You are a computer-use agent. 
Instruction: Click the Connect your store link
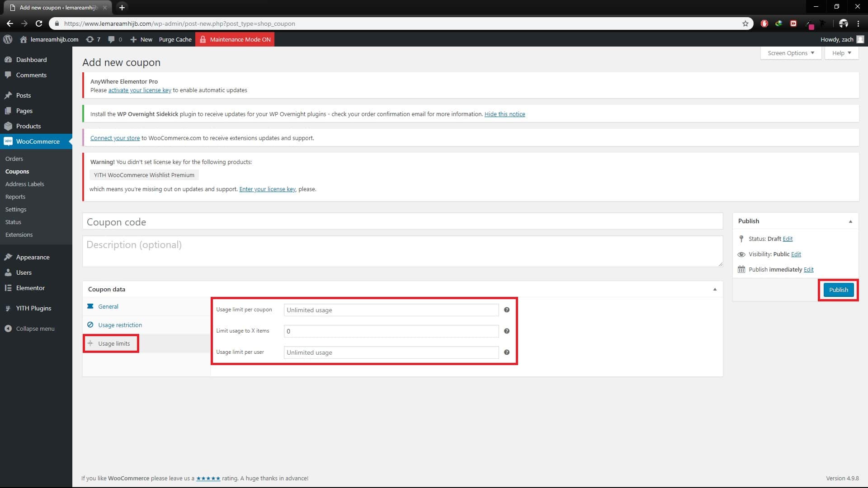(x=115, y=138)
